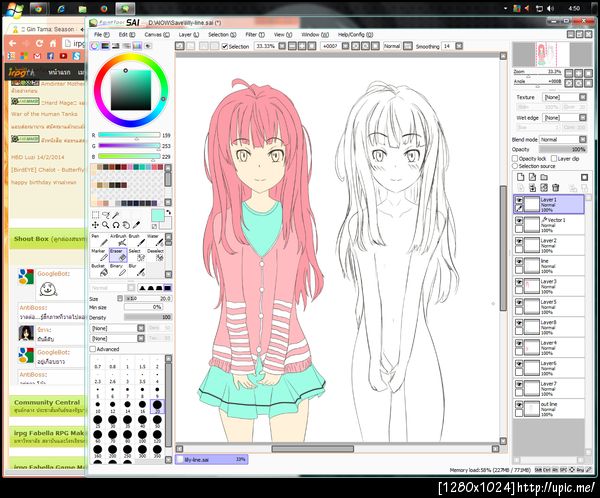
Task: Delete the selected layer with trash icon
Action: (556, 188)
